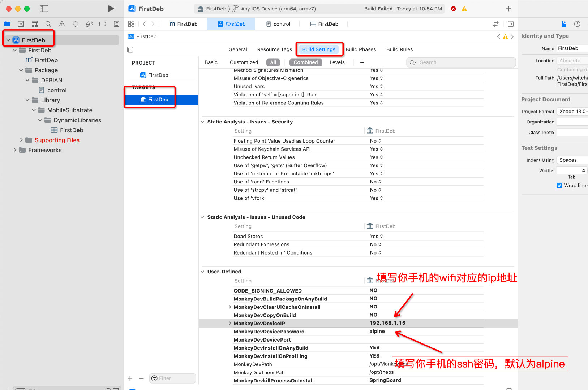The image size is (588, 390).
Task: Jump to next issue chevron
Action: pos(512,36)
